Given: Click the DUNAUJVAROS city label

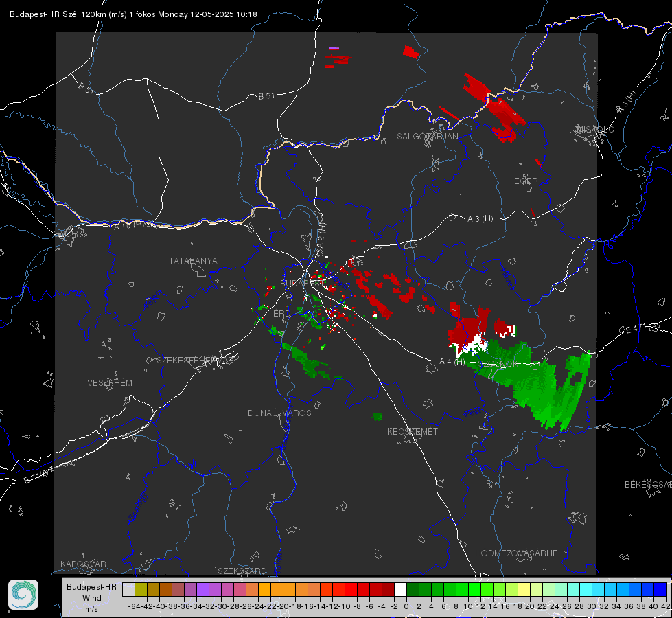Looking at the screenshot, I should tap(279, 413).
